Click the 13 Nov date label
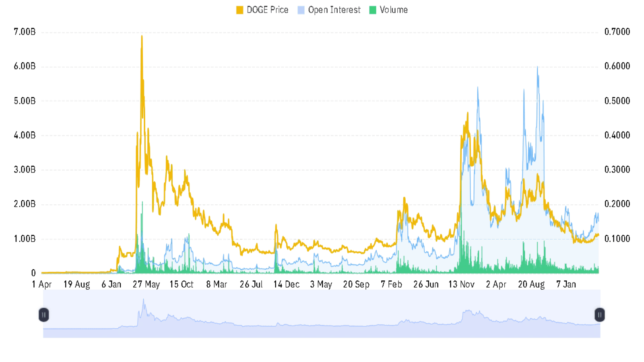Viewport: 644px width, 362px height. pos(461,284)
